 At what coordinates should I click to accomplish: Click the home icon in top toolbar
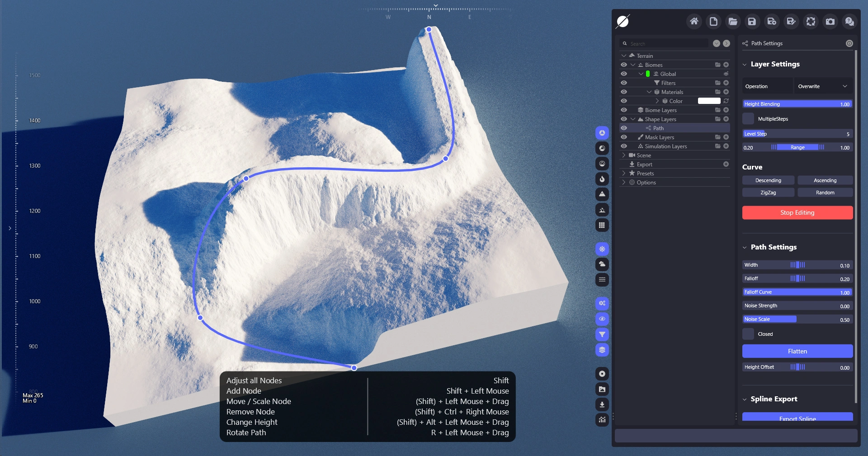(x=694, y=21)
